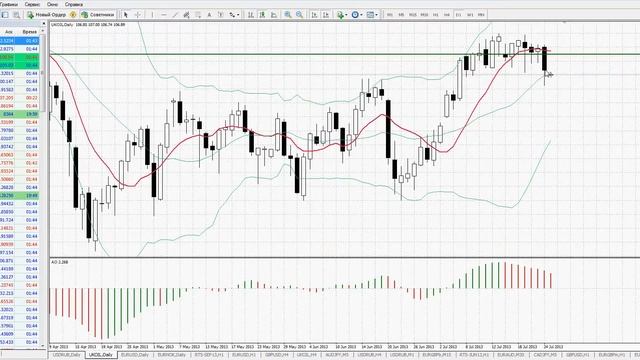Toggle auto scroll chart icon
This screenshot has height=360, width=640.
pyautogui.click(x=314, y=15)
